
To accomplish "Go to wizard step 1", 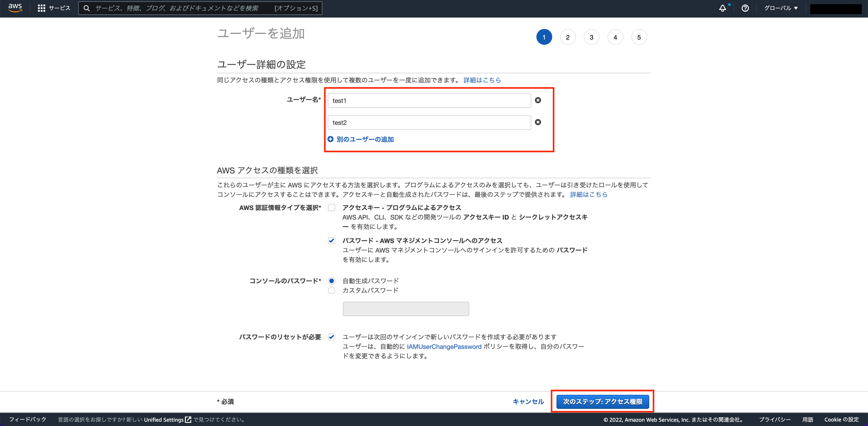I will coord(544,37).
